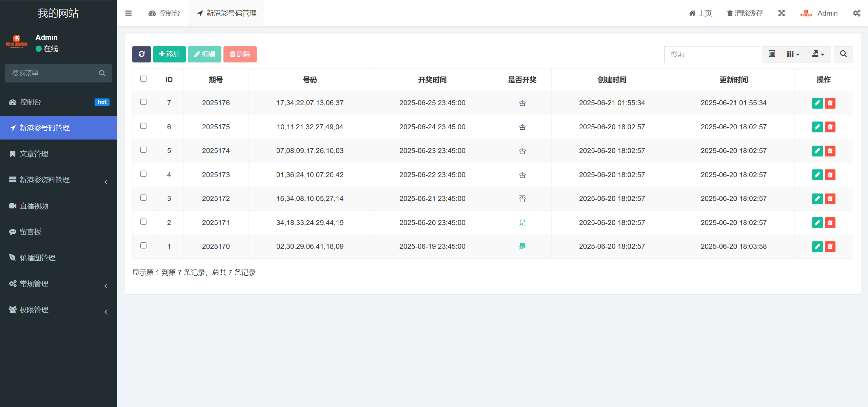Screen dimensions: 868x407
Task: Tick the checkbox for row 2025175
Action: (x=143, y=126)
